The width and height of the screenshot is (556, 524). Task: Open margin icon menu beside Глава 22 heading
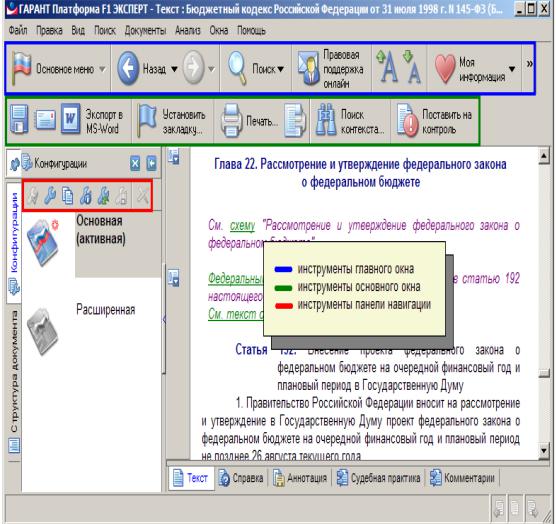pyautogui.click(x=174, y=156)
